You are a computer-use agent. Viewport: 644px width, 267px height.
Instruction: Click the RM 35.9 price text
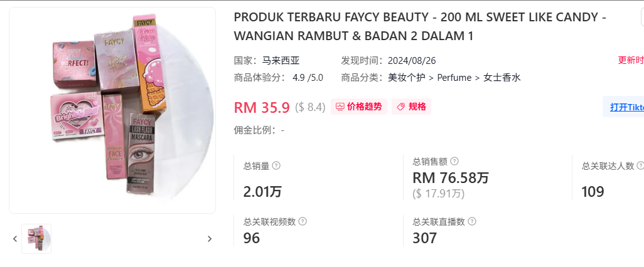[x=262, y=107]
